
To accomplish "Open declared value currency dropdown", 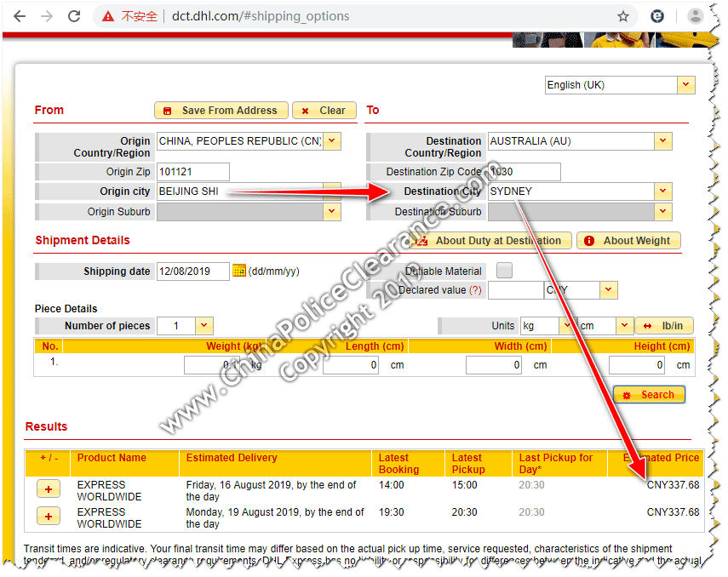I will (x=608, y=290).
